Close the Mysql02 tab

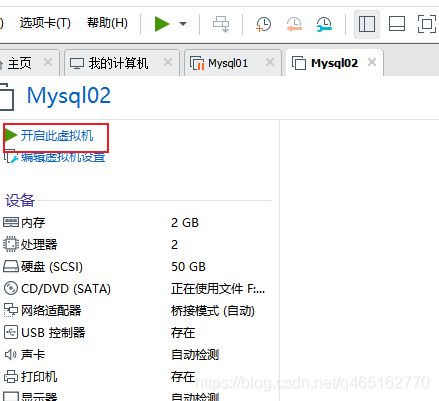pos(372,62)
